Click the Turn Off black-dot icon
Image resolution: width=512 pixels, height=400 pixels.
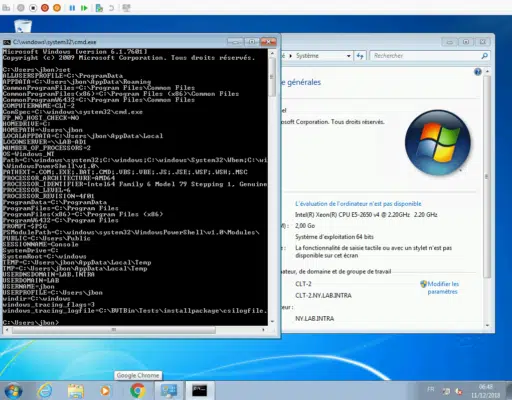tap(33, 8)
